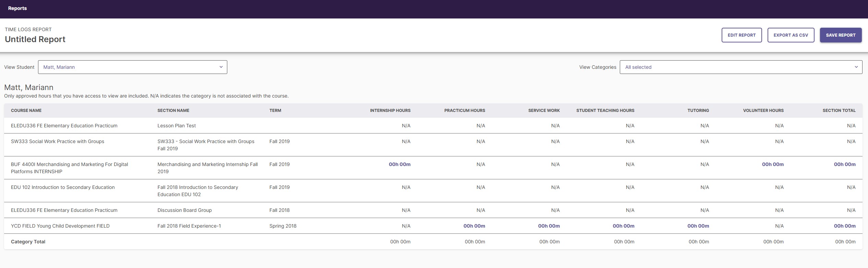
Task: Export the report as CSV
Action: (x=791, y=35)
